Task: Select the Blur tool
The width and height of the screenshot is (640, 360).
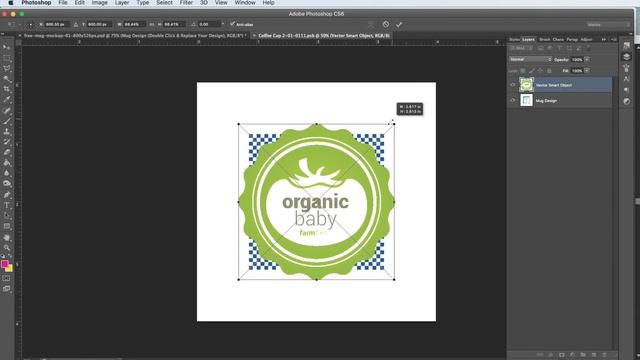Action: click(x=7, y=173)
